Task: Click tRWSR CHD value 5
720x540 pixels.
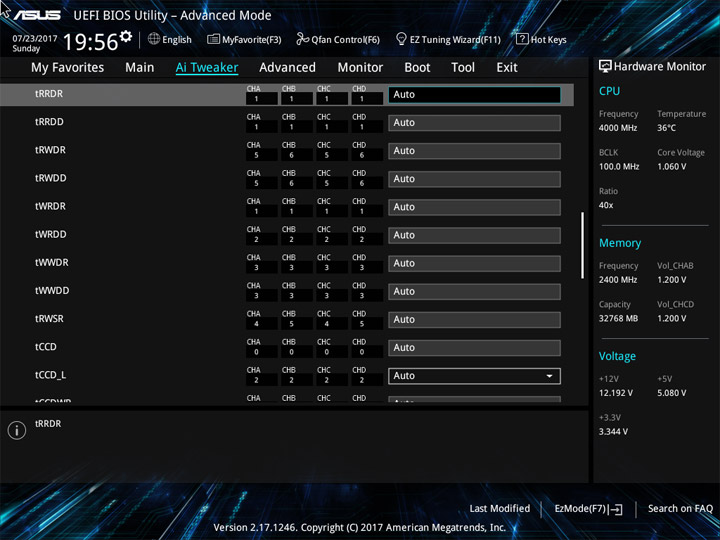Action: 362,324
